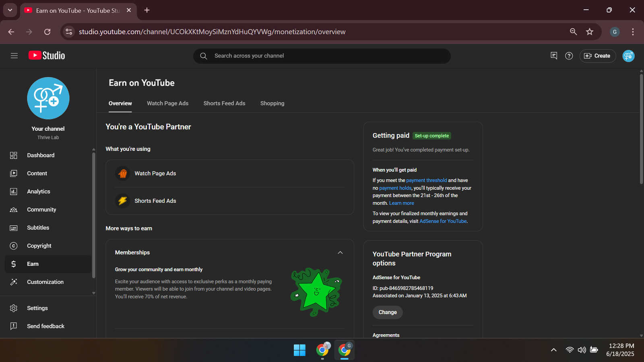
Task: Open Customization in the sidebar
Action: [x=48, y=282]
